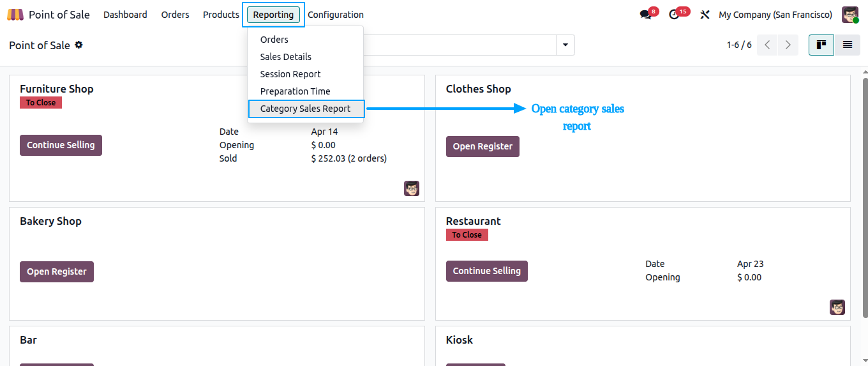Open the gear settings next to Point of Sale
Viewport: 868px width, 366px height.
[x=79, y=45]
